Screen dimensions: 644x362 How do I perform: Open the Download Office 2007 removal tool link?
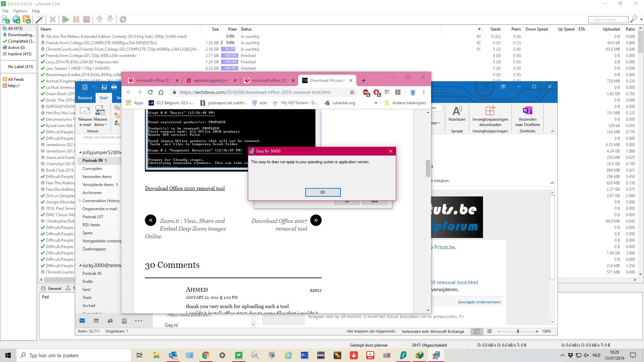(x=279, y=225)
